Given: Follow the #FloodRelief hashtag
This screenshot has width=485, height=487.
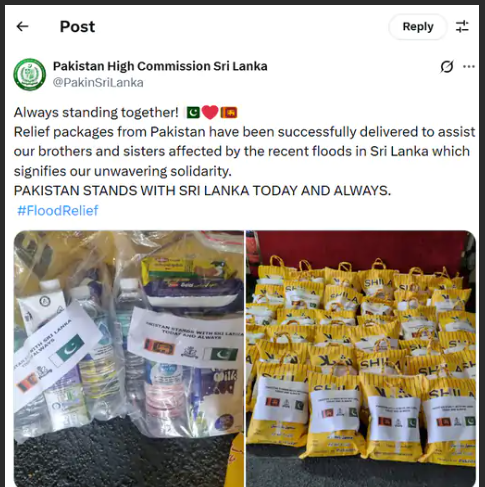Looking at the screenshot, I should click(58, 210).
